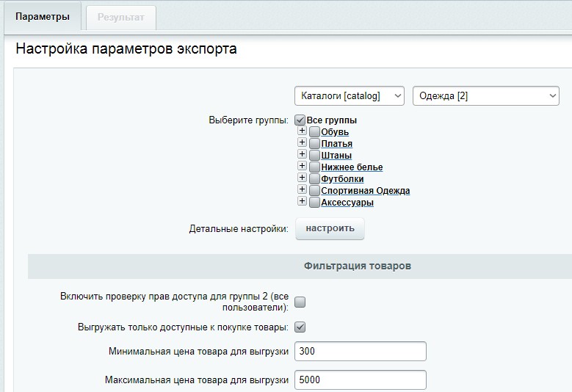Viewport: 572px width, 392px height.
Task: Uncheck the Все группы checkbox
Action: click(x=300, y=120)
